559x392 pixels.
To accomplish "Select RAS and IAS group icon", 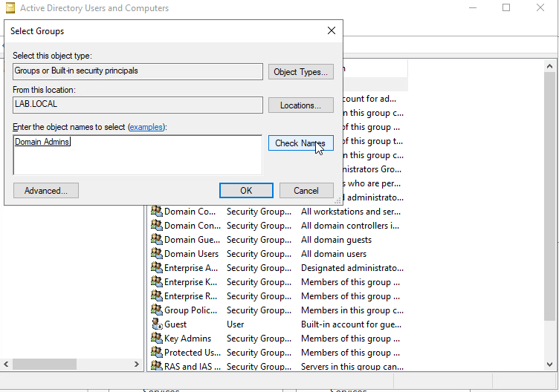I will pyautogui.click(x=157, y=366).
